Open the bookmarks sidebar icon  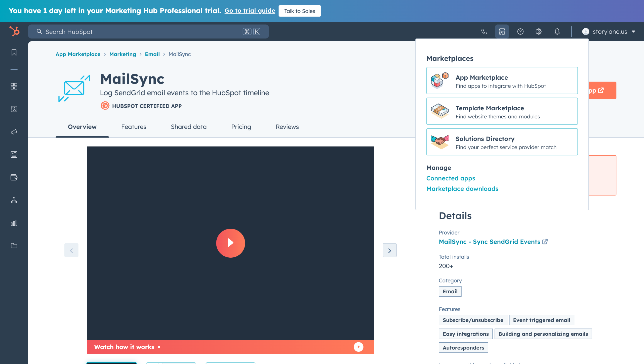14,53
